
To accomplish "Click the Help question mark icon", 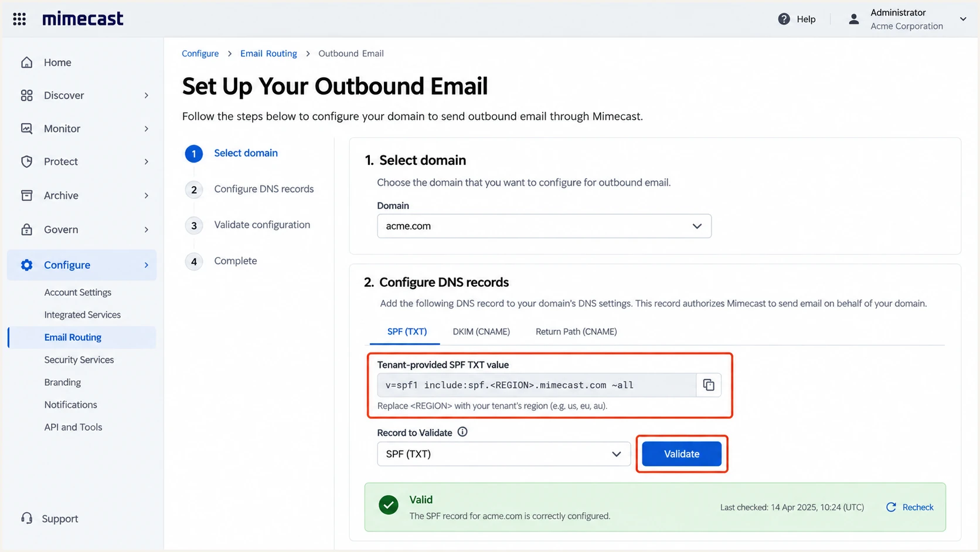I will tap(784, 19).
